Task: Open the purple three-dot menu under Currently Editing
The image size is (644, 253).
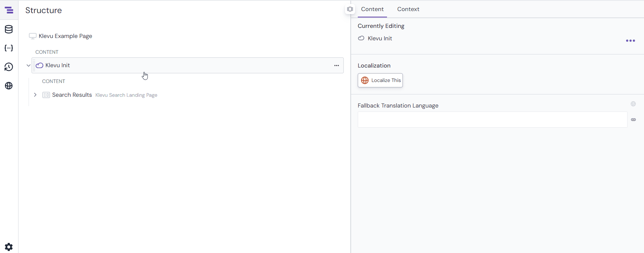Action: tap(631, 41)
